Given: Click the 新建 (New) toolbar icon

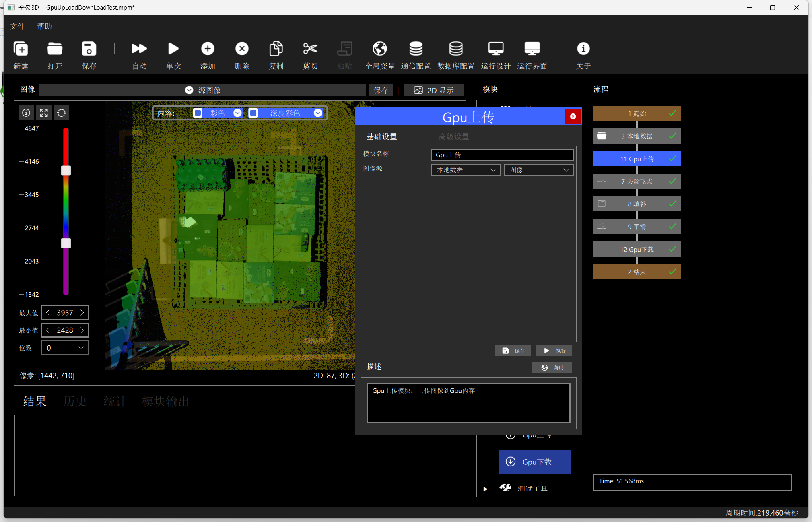Looking at the screenshot, I should coord(21,49).
